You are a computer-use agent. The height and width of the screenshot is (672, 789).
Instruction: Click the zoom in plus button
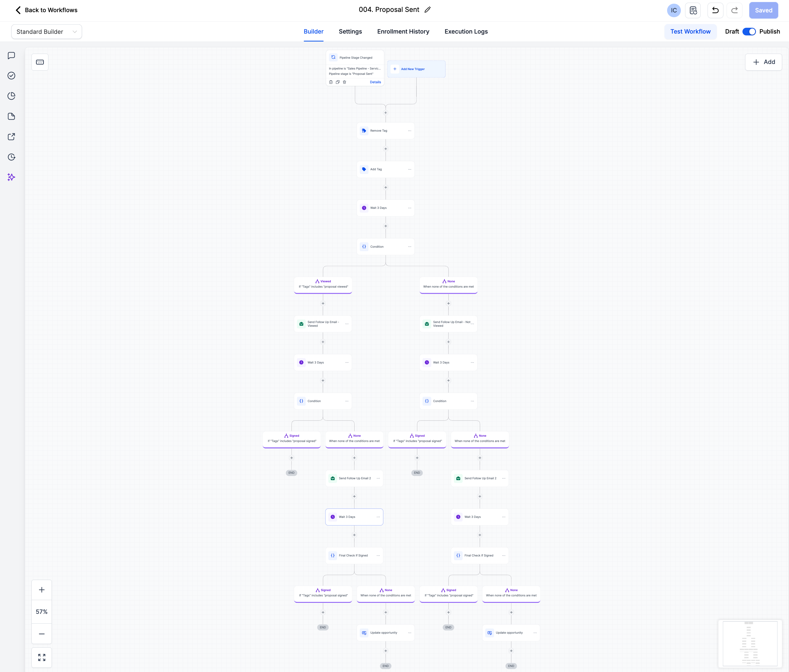(42, 590)
